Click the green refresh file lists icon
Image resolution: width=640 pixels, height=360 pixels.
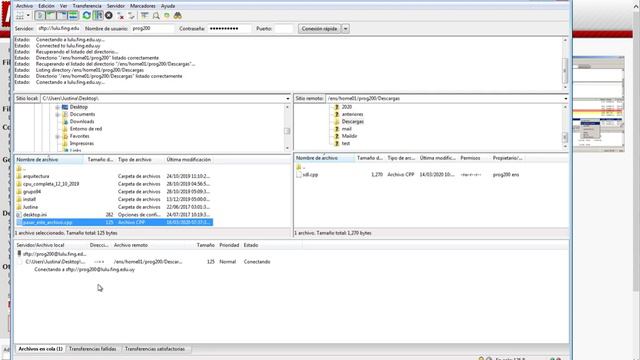tap(87, 16)
